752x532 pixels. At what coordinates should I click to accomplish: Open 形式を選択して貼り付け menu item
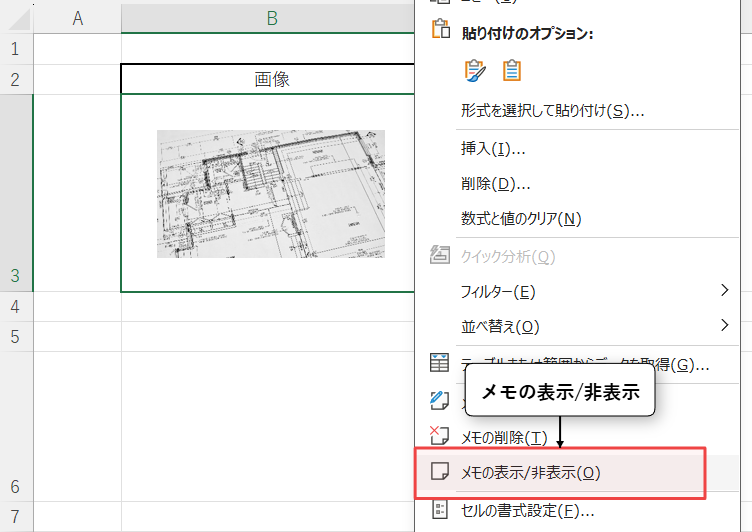(552, 110)
